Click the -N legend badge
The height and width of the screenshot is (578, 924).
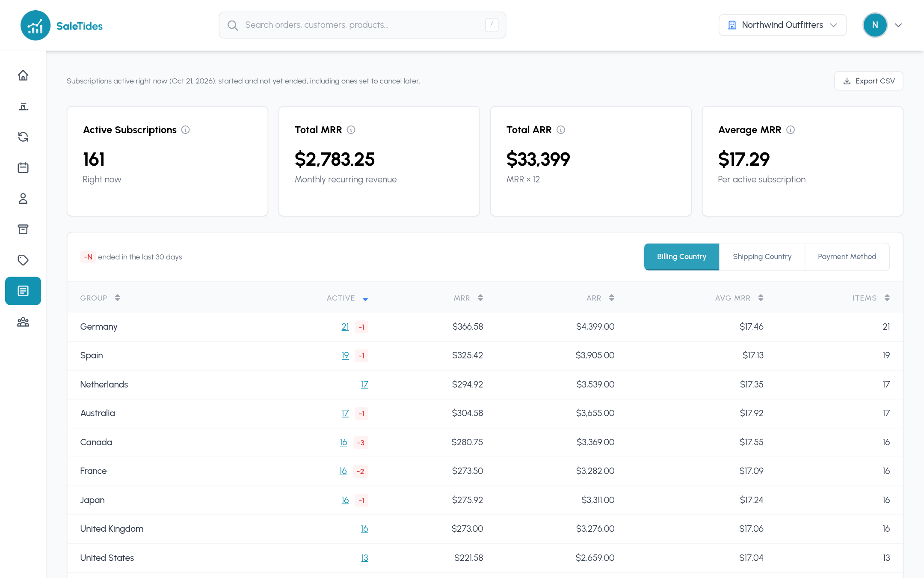(x=88, y=257)
